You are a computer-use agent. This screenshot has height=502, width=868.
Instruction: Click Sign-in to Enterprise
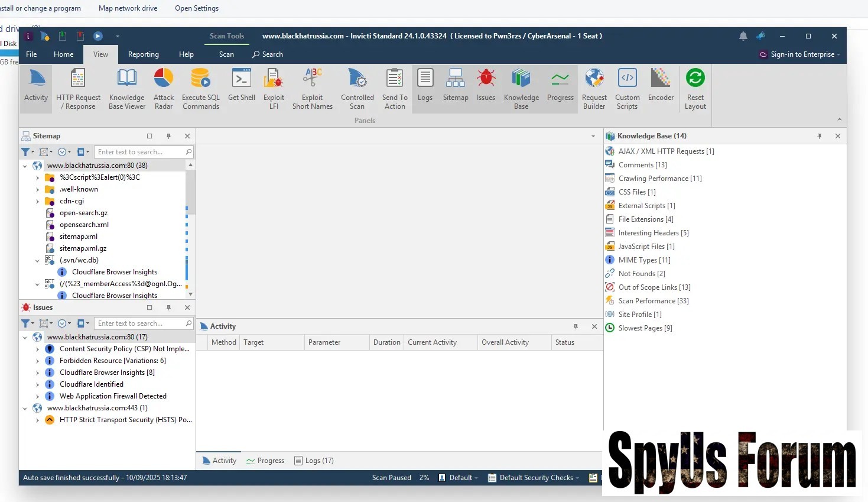pyautogui.click(x=801, y=54)
